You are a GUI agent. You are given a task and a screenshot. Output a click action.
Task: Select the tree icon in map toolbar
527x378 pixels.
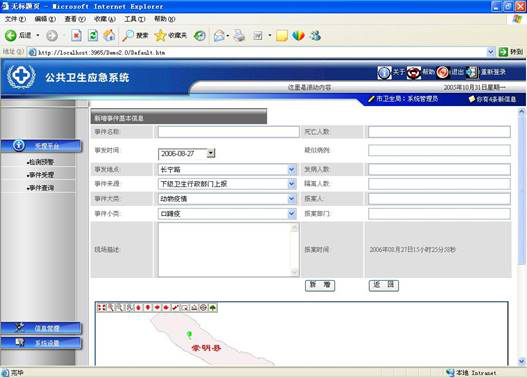[213, 307]
